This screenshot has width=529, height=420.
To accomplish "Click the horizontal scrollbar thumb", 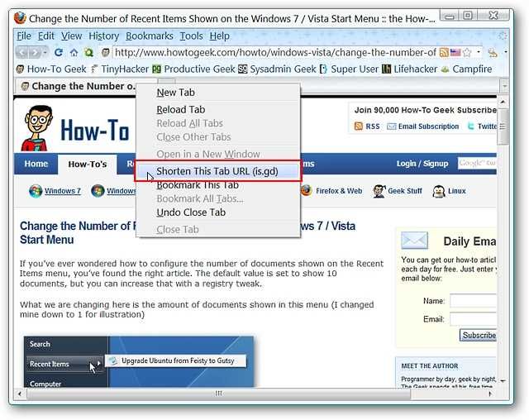I will pyautogui.click(x=218, y=394).
